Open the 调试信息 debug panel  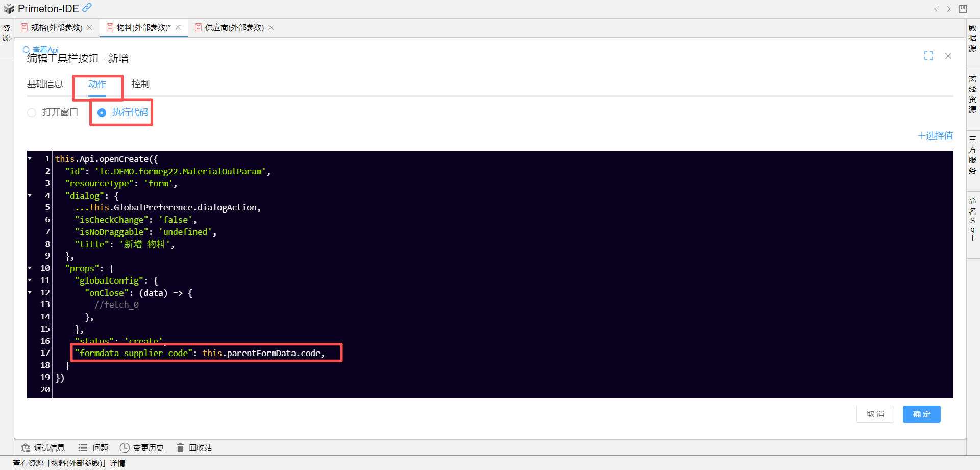[43, 448]
